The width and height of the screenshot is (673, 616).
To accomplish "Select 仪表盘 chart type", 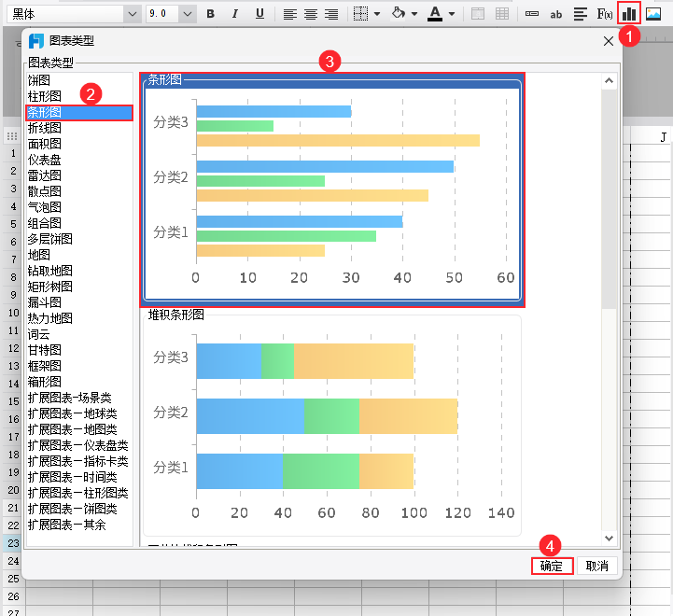I will pyautogui.click(x=79, y=160).
